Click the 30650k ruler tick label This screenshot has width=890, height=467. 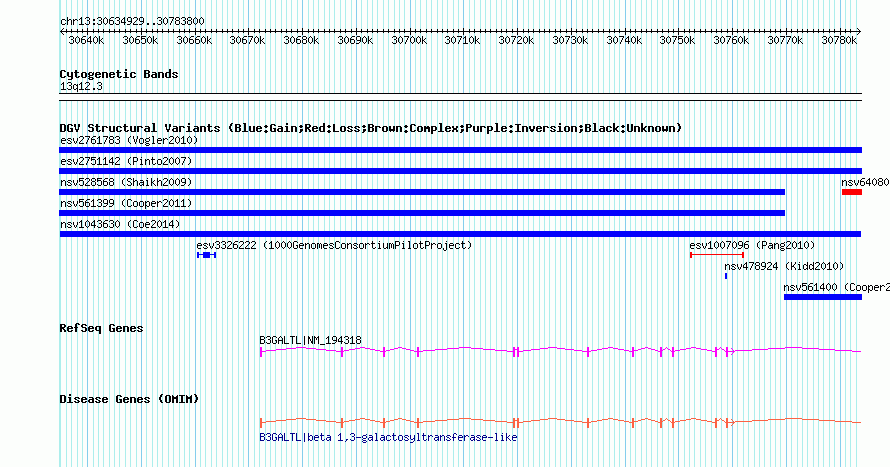pyautogui.click(x=140, y=40)
